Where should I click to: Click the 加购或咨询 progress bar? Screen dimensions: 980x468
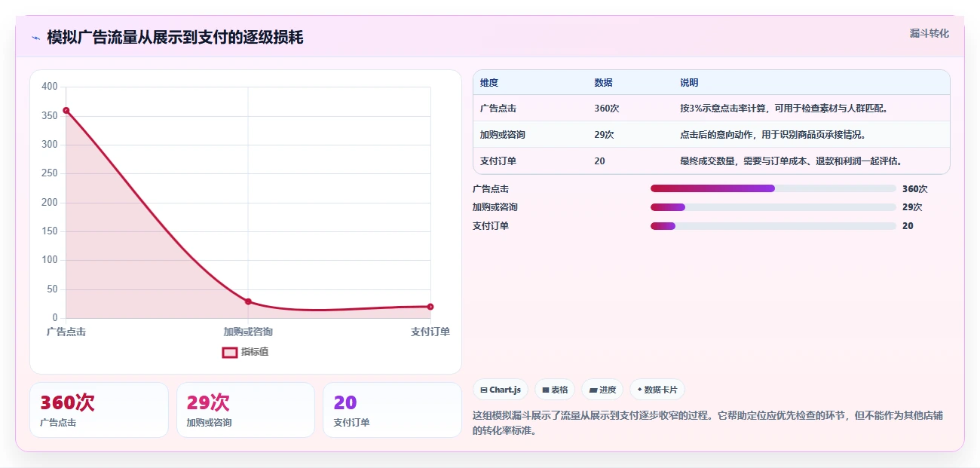point(773,207)
